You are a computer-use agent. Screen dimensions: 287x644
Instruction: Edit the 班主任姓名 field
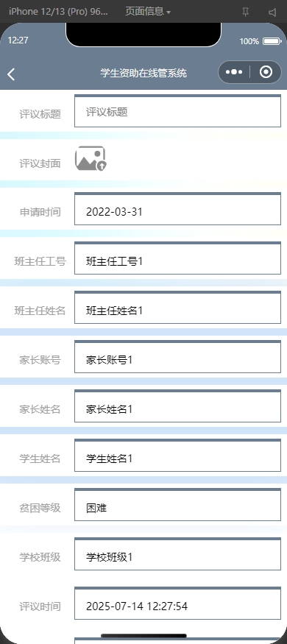(x=178, y=308)
